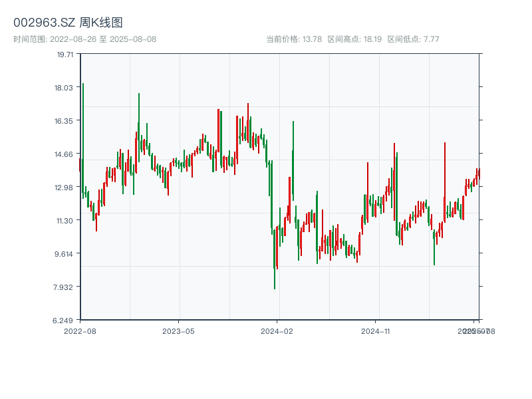
Task: Click the 12.98 y-axis price label
Action: tap(66, 188)
